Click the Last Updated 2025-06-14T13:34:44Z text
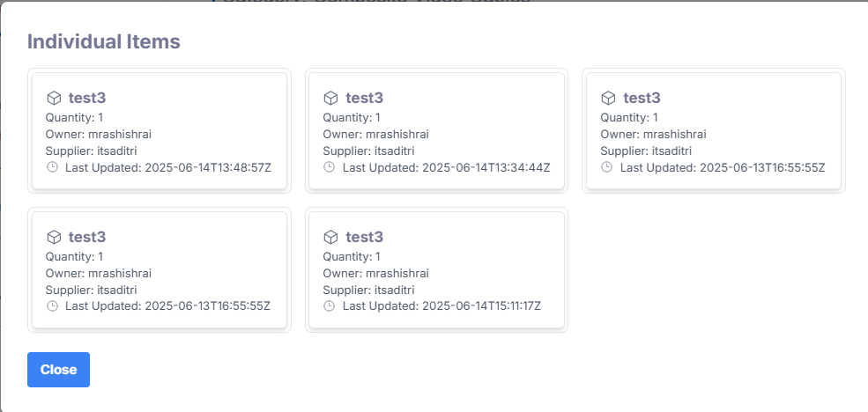The image size is (868, 412). click(446, 167)
